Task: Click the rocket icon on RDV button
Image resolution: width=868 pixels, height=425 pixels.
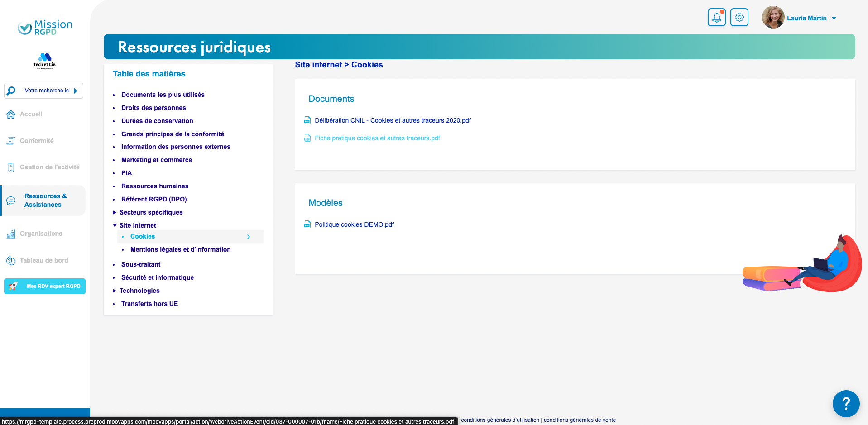Action: click(x=13, y=286)
